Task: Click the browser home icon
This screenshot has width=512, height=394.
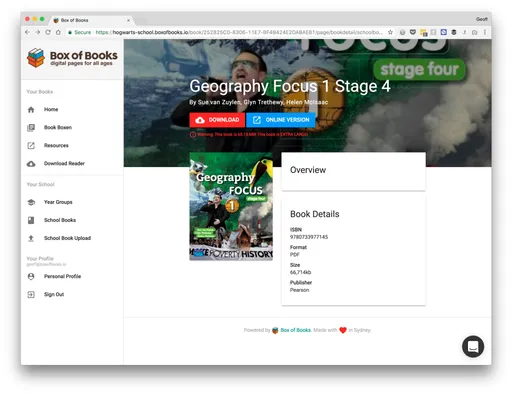Action: pos(58,32)
